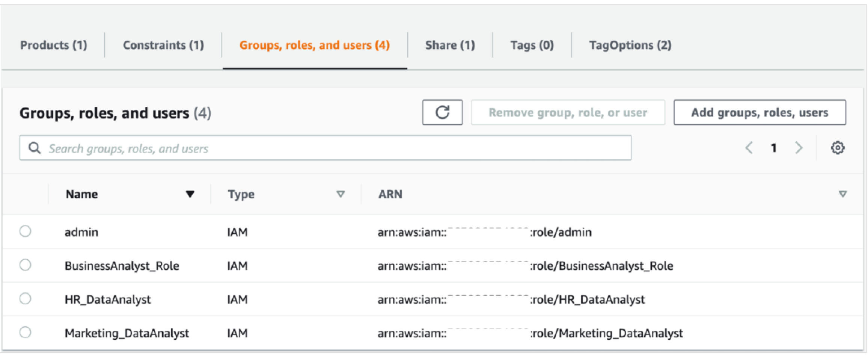Focus the search groups input field
This screenshot has width=868, height=357.
point(330,148)
